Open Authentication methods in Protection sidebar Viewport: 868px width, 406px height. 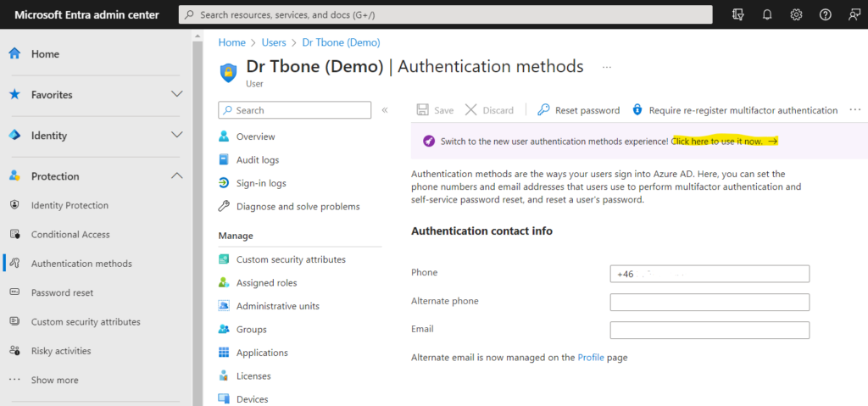tap(81, 264)
